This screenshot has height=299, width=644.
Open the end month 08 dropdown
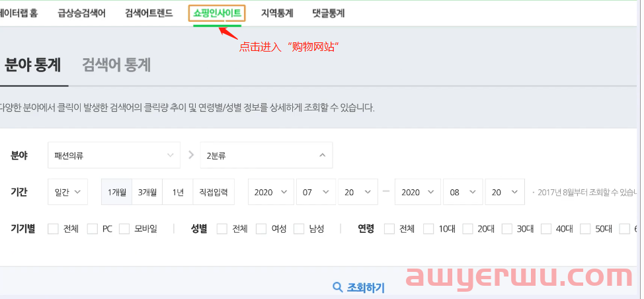point(463,192)
